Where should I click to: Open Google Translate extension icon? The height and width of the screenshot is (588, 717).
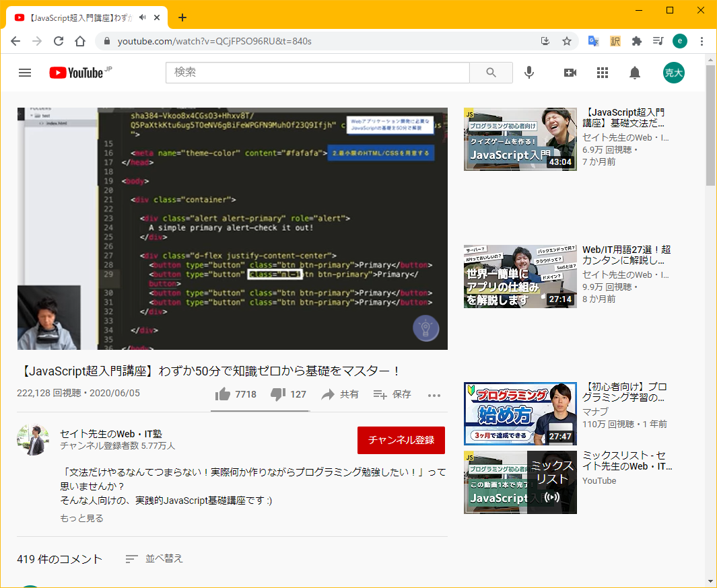(x=594, y=41)
